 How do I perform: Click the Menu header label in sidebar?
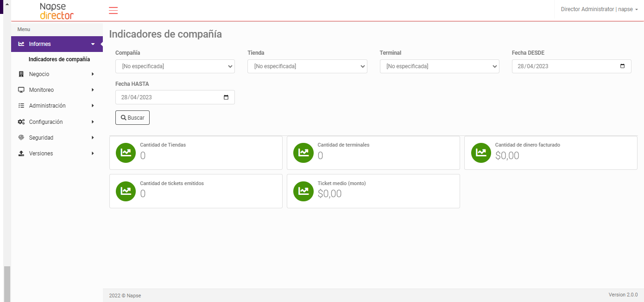coord(24,29)
